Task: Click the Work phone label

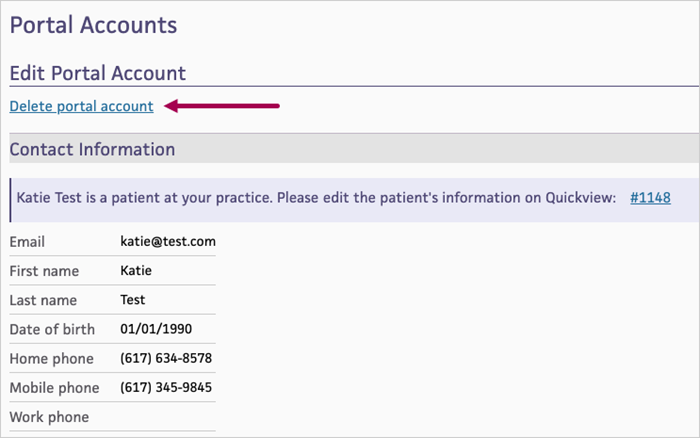Action: pyautogui.click(x=49, y=417)
